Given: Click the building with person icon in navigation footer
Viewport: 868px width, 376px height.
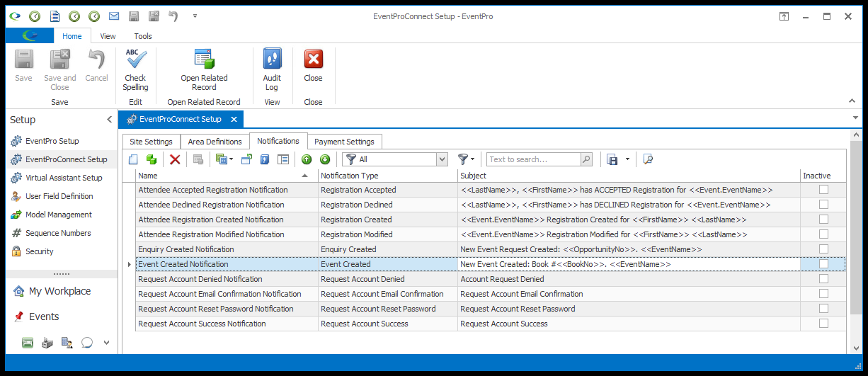Looking at the screenshot, I should (67, 343).
